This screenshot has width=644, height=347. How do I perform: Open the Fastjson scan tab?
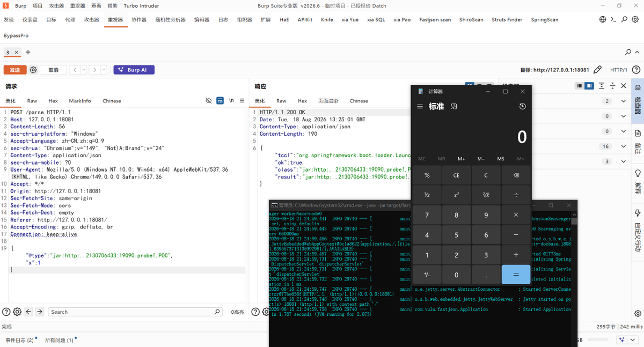[x=435, y=19]
